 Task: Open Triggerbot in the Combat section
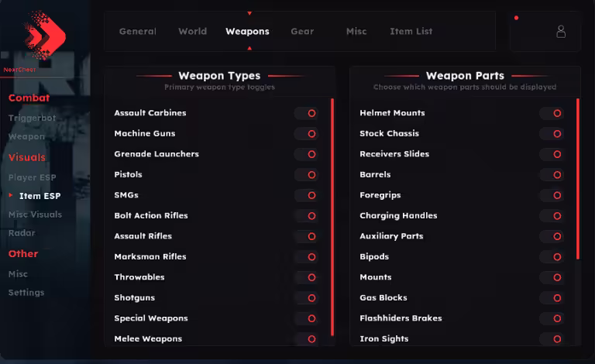(x=32, y=118)
